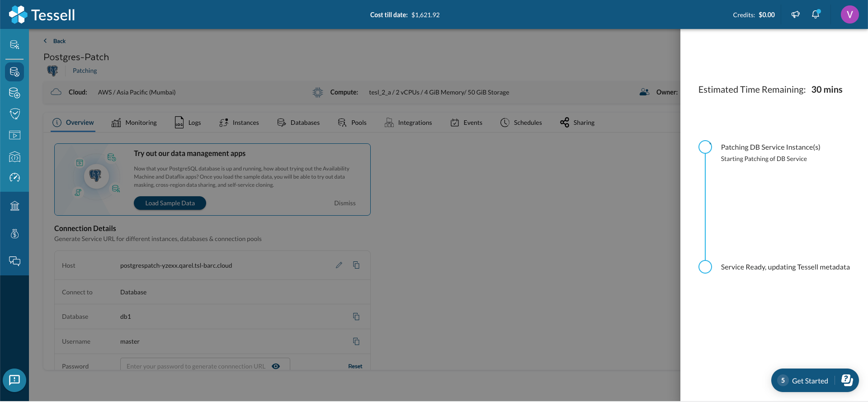Click the Service Ready step circle

click(x=705, y=267)
